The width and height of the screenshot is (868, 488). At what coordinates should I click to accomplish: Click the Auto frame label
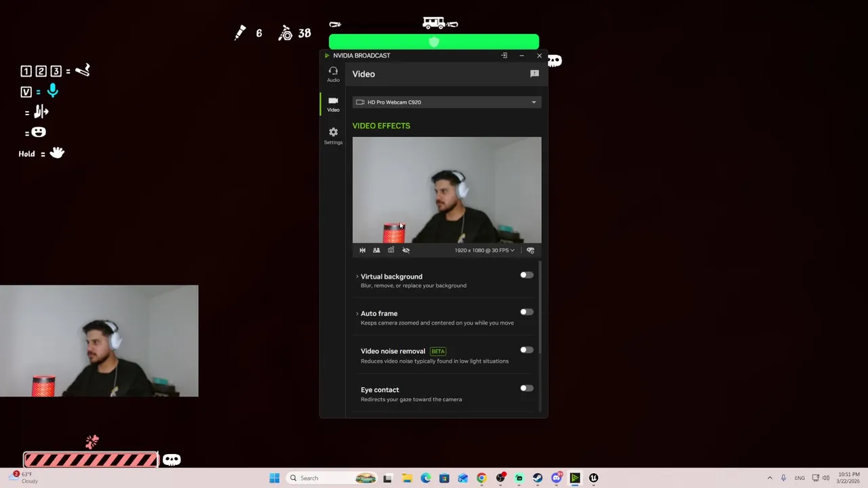click(x=379, y=313)
